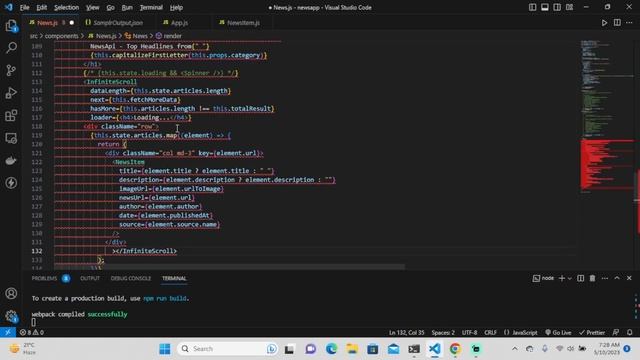Show the Debug Console panel tab
This screenshot has height=360, width=640.
point(131,278)
